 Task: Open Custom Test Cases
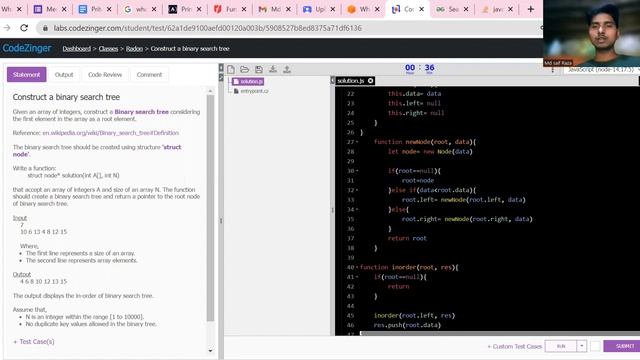[515, 346]
